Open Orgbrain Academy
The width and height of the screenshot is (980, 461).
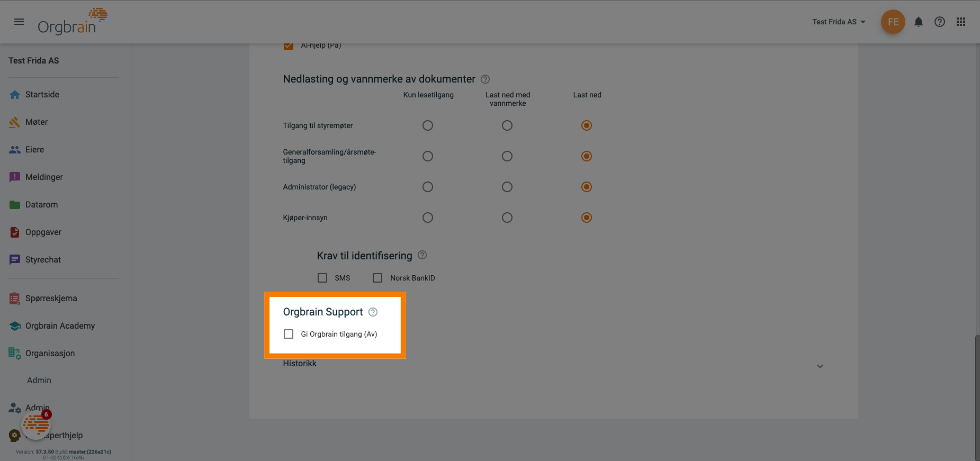(x=60, y=326)
